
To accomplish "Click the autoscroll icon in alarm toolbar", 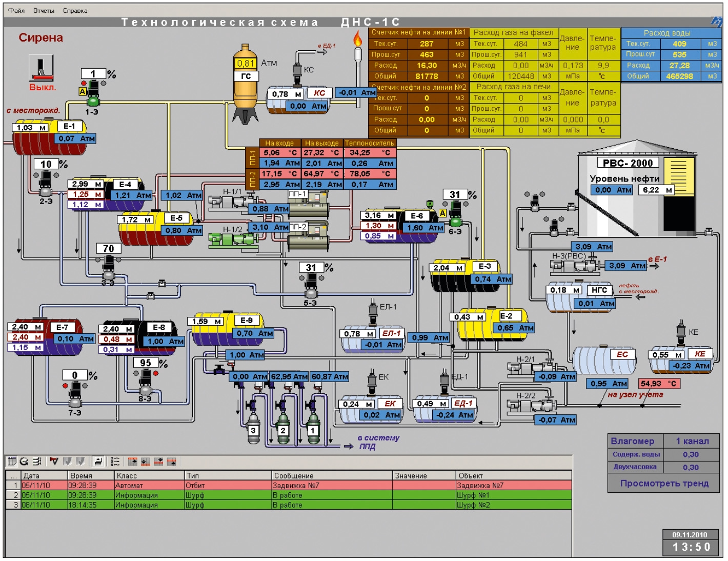I will tap(98, 462).
